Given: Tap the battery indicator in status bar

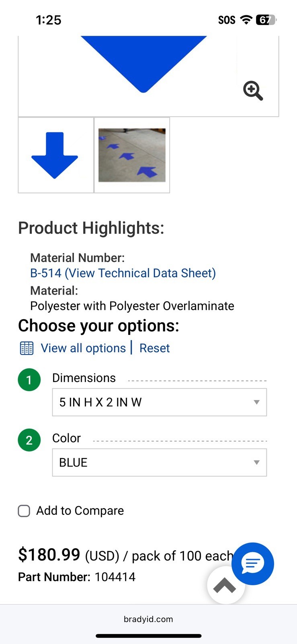Looking at the screenshot, I should 266,20.
